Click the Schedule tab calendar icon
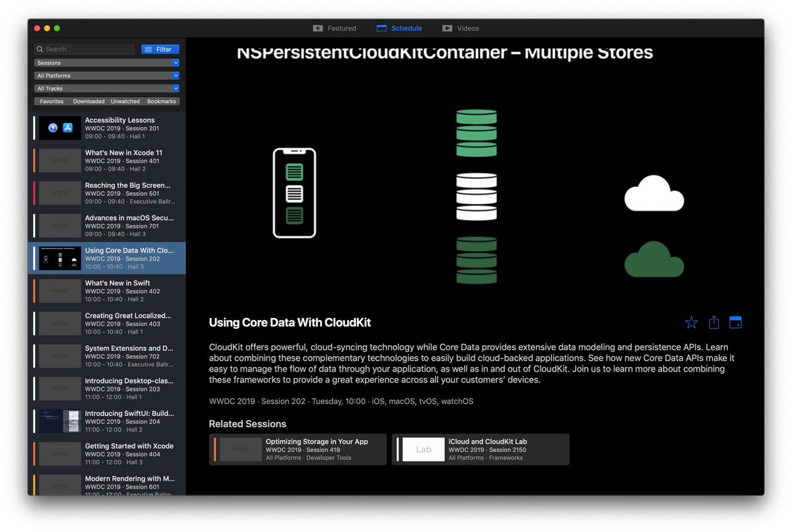 pyautogui.click(x=381, y=28)
